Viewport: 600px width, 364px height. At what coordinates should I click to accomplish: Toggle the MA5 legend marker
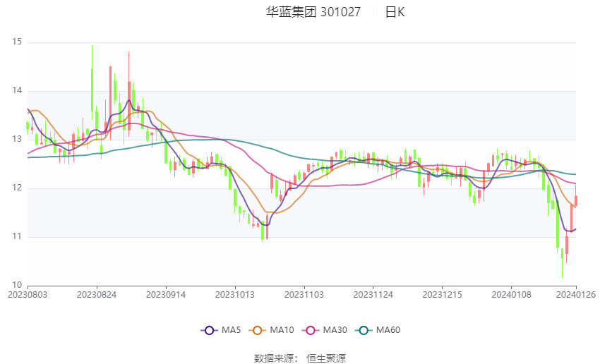[x=209, y=330]
